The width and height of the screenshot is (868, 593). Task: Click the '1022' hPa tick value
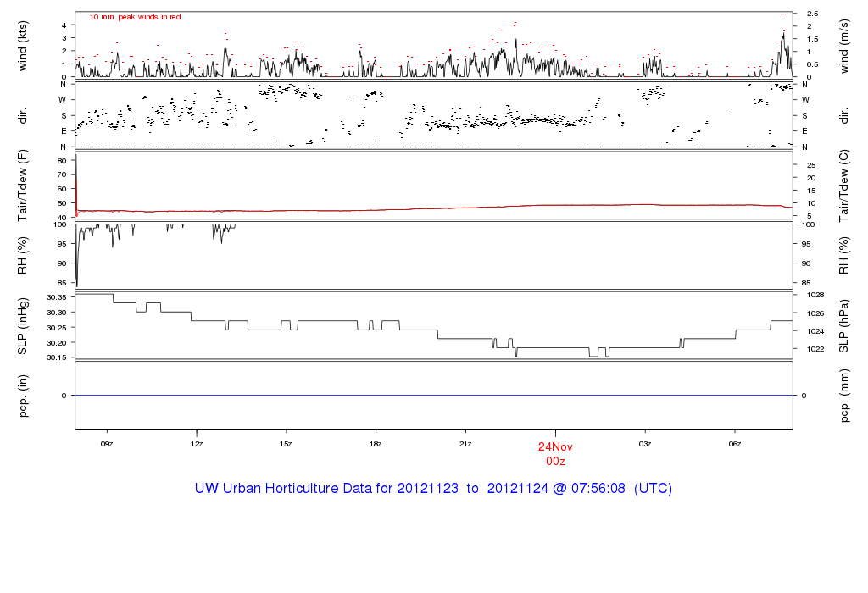[x=815, y=349]
